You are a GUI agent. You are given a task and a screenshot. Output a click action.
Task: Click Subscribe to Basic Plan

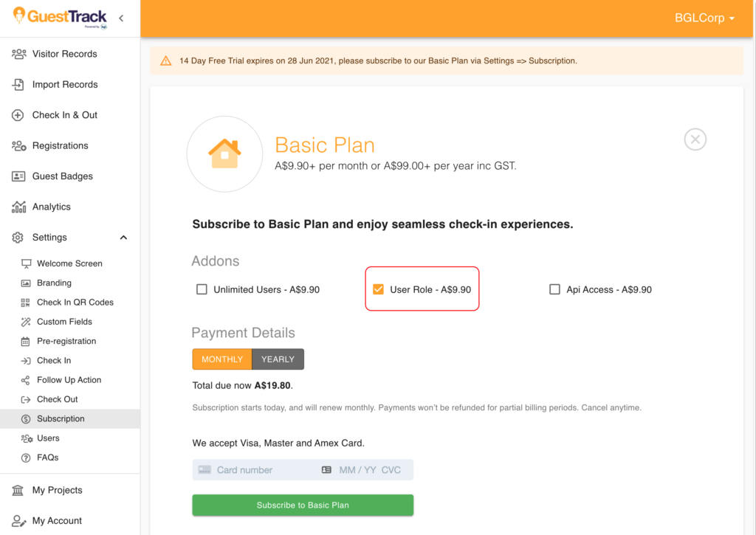[x=303, y=505]
